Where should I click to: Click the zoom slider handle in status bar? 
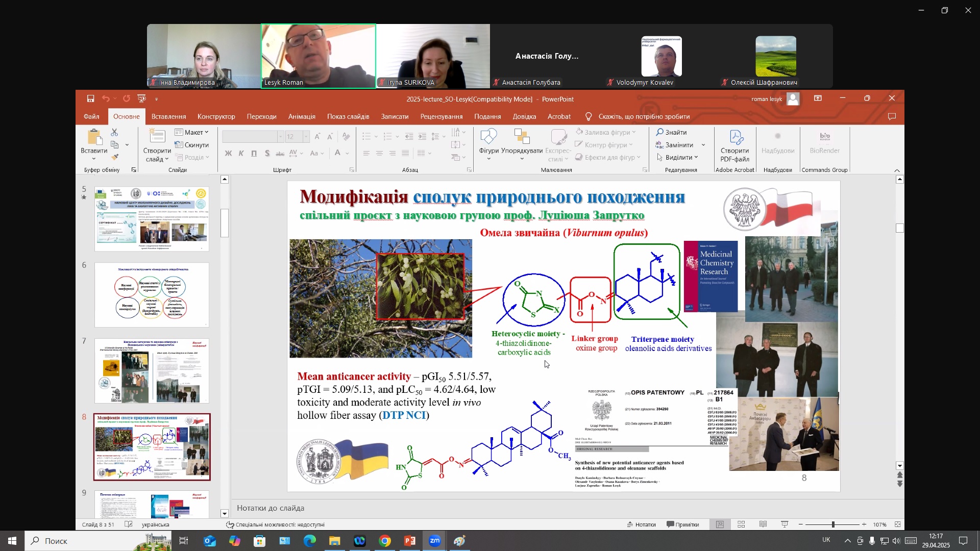[x=833, y=524]
